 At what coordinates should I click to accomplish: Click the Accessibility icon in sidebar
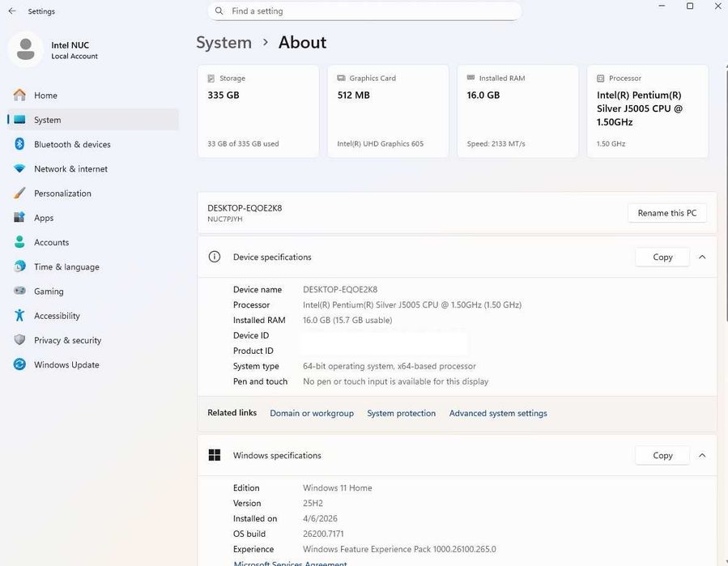click(x=19, y=316)
